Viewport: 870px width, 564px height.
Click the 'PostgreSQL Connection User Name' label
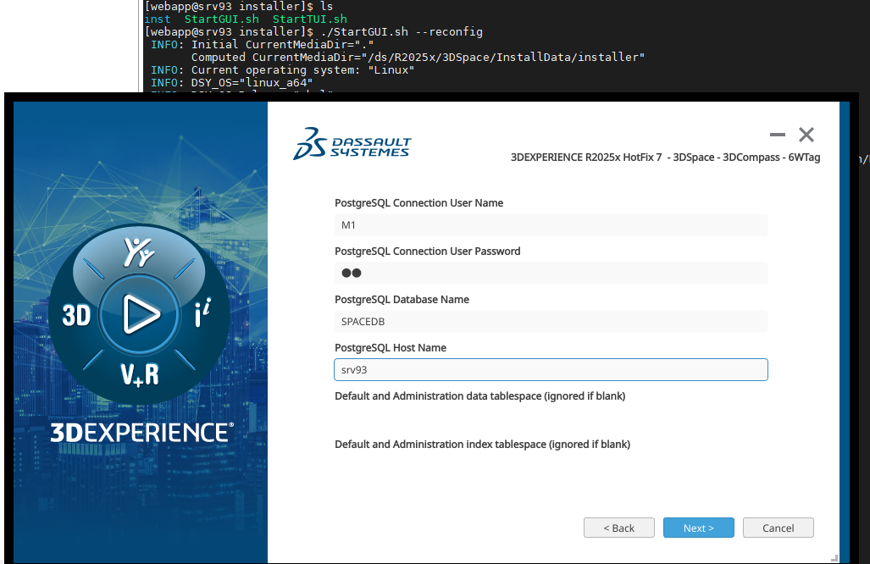click(x=419, y=203)
